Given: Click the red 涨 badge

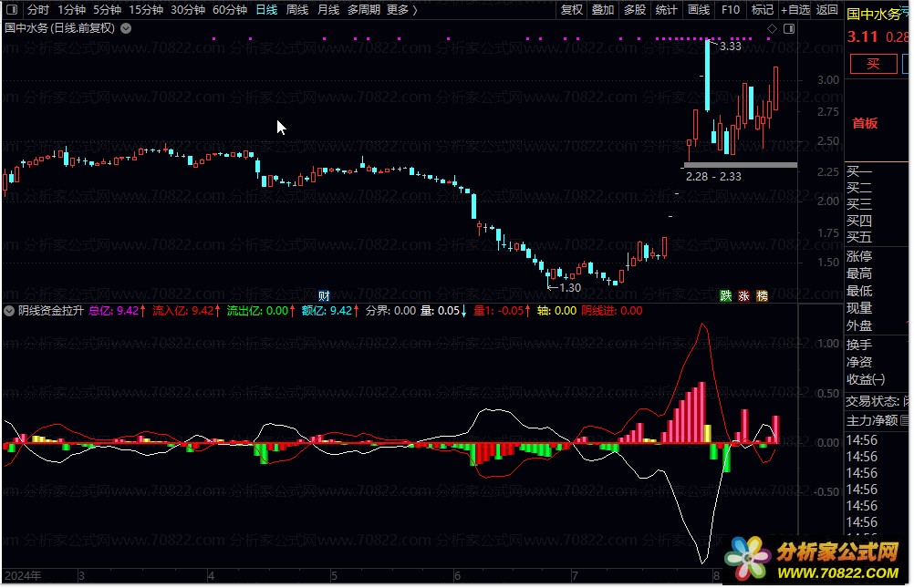Looking at the screenshot, I should pyautogui.click(x=743, y=296).
